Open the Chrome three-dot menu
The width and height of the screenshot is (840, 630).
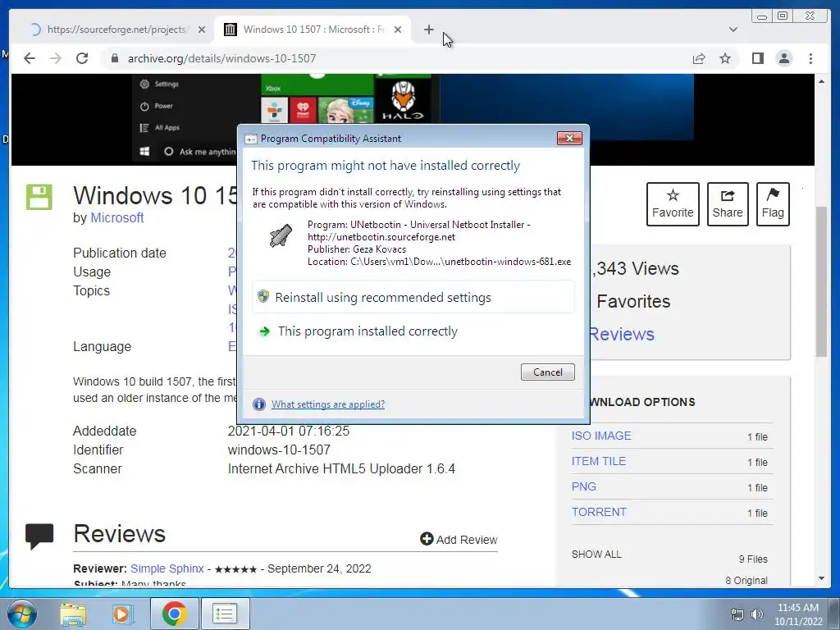pyautogui.click(x=810, y=58)
